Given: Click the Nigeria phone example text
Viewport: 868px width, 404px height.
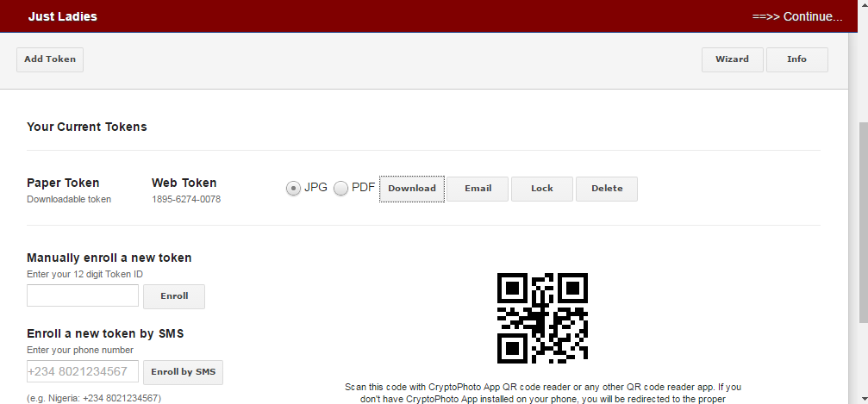Looking at the screenshot, I should pyautogui.click(x=94, y=398).
